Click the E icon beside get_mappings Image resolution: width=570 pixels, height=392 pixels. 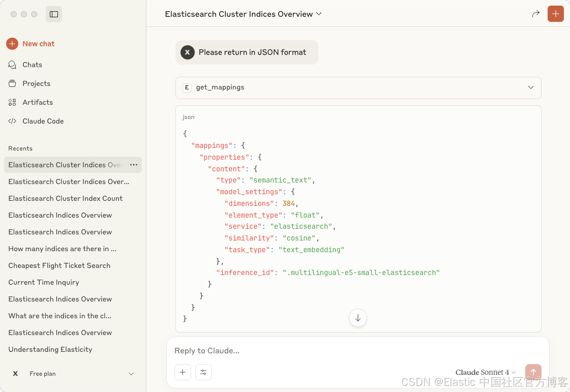click(187, 87)
